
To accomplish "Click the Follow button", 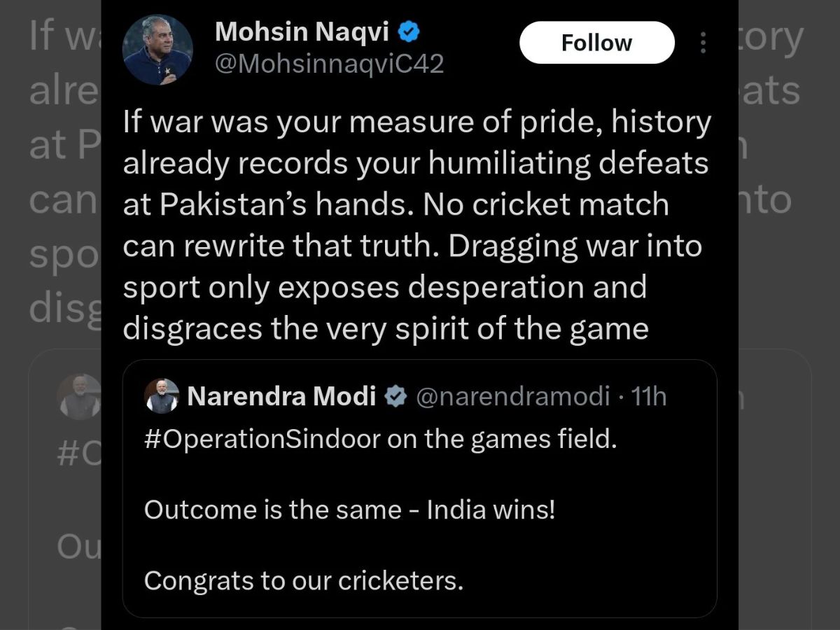I will (x=596, y=43).
